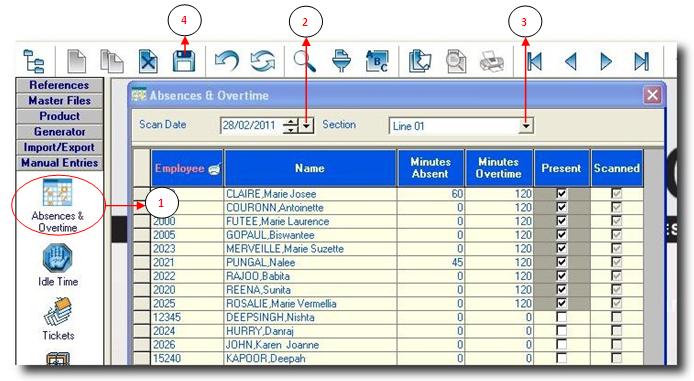This screenshot has width=694, height=381.
Task: Click the Minutes Overtime column header
Action: coord(498,168)
